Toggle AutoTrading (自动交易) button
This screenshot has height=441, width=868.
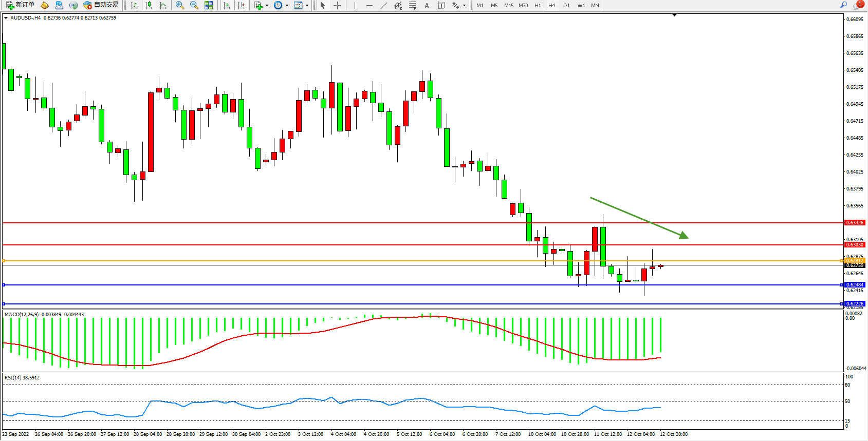point(101,5)
